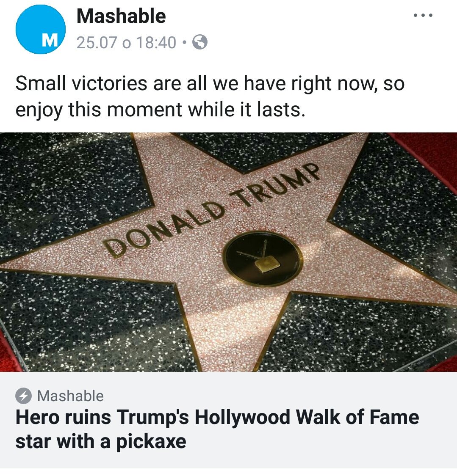This screenshot has width=457, height=476.
Task: Click the post timestamp 25.07 o 18:40
Action: click(x=126, y=42)
